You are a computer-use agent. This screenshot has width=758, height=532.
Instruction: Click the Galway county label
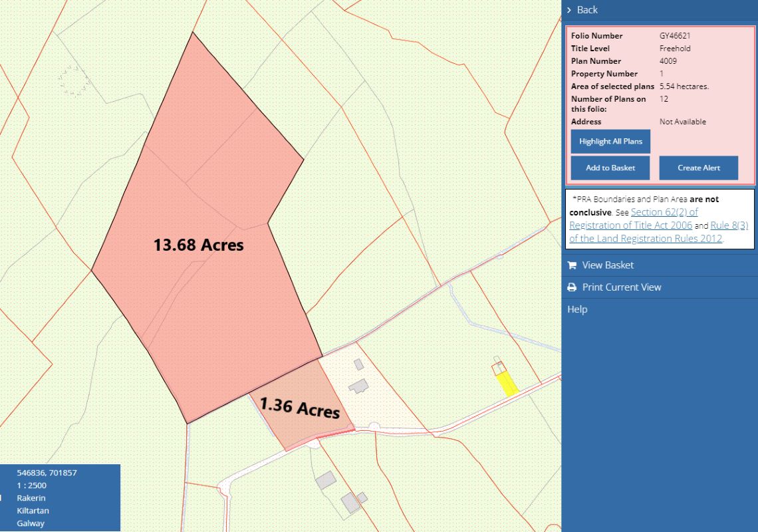pos(31,523)
